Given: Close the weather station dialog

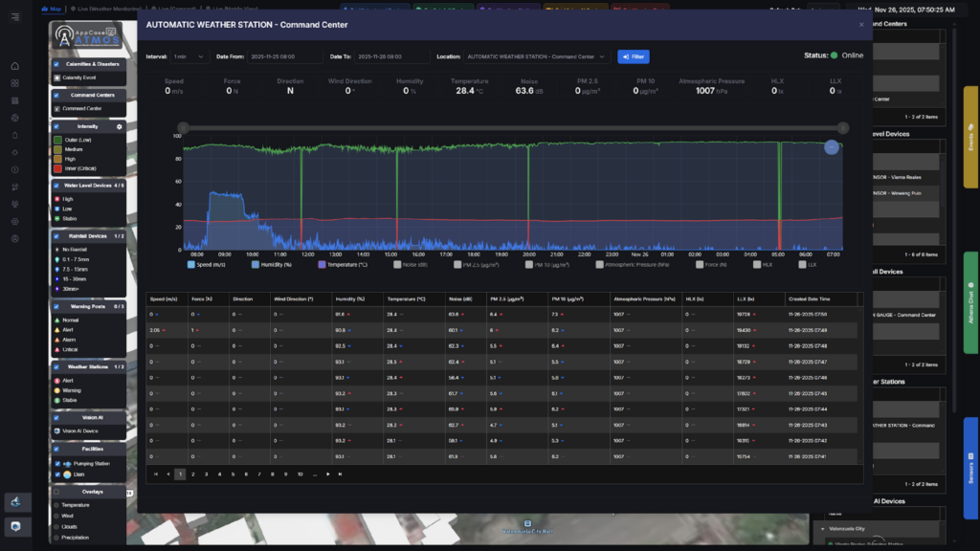Looking at the screenshot, I should 861,25.
